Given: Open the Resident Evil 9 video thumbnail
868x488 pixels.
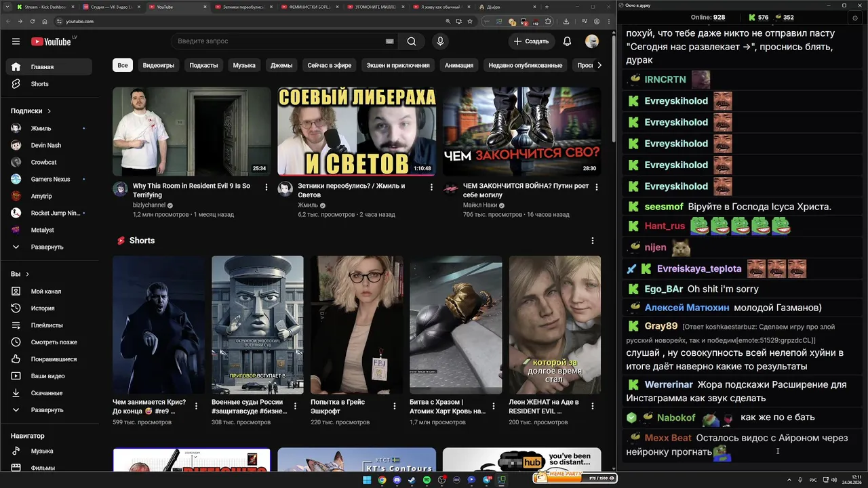Looking at the screenshot, I should [x=191, y=131].
